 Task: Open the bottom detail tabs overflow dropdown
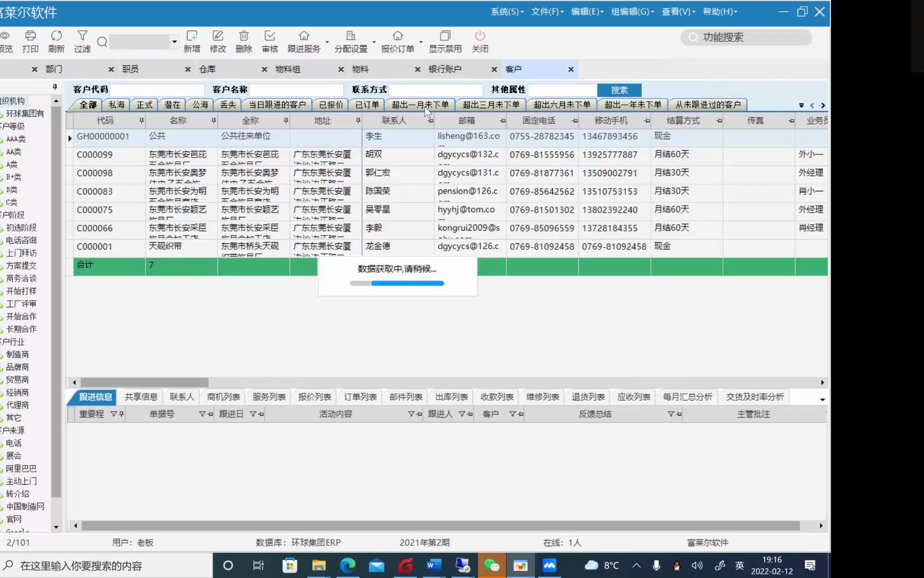[x=822, y=399]
